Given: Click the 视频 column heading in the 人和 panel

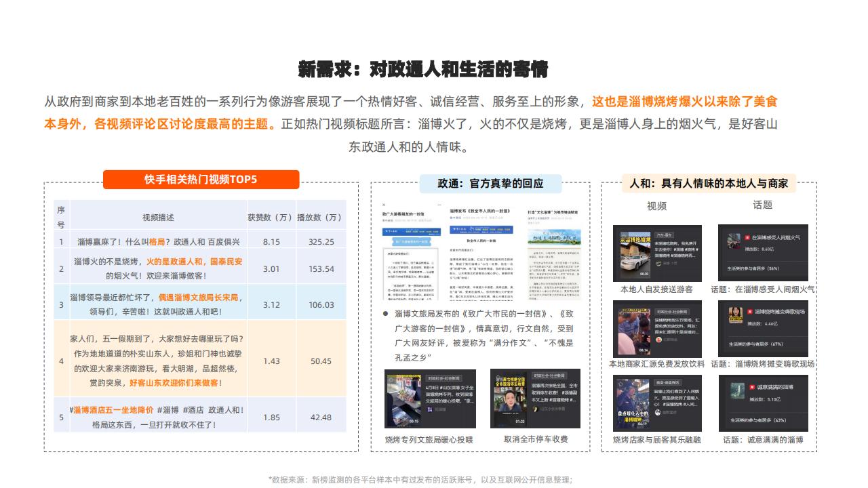Looking at the screenshot, I should click(x=656, y=206).
